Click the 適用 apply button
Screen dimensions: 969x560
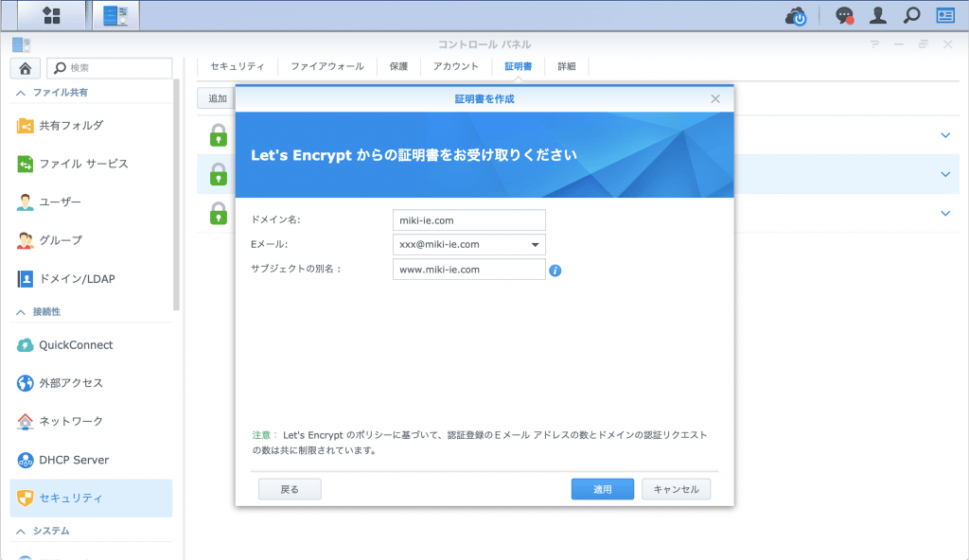(x=602, y=489)
